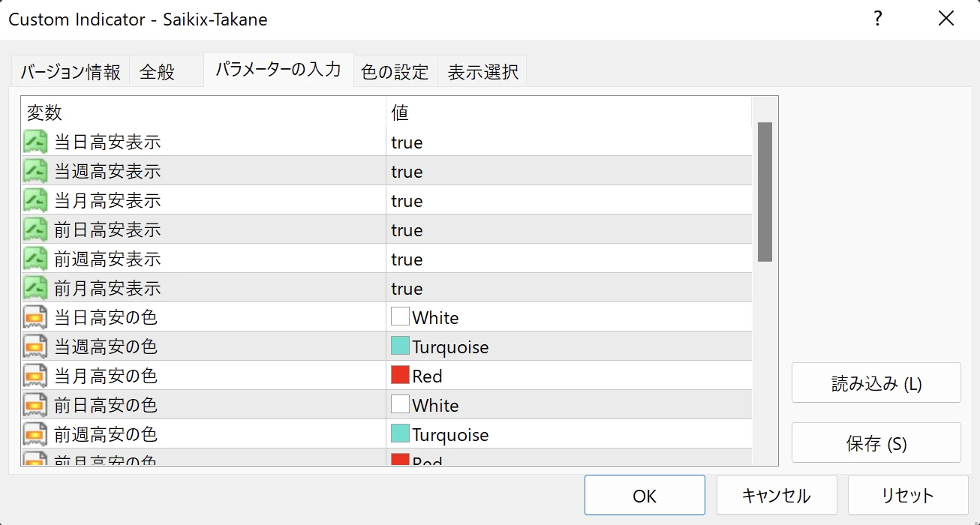Click the icon beside 当日高安表示
The height and width of the screenshot is (525, 980).
click(x=35, y=142)
